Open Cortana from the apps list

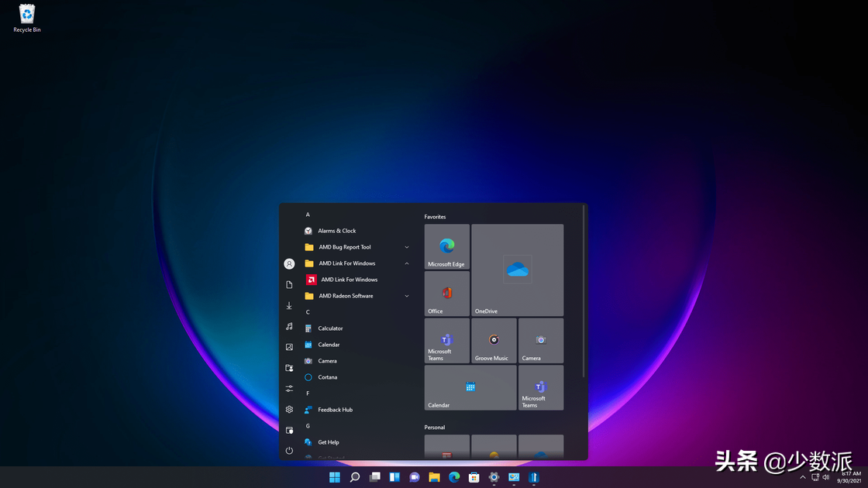tap(329, 377)
